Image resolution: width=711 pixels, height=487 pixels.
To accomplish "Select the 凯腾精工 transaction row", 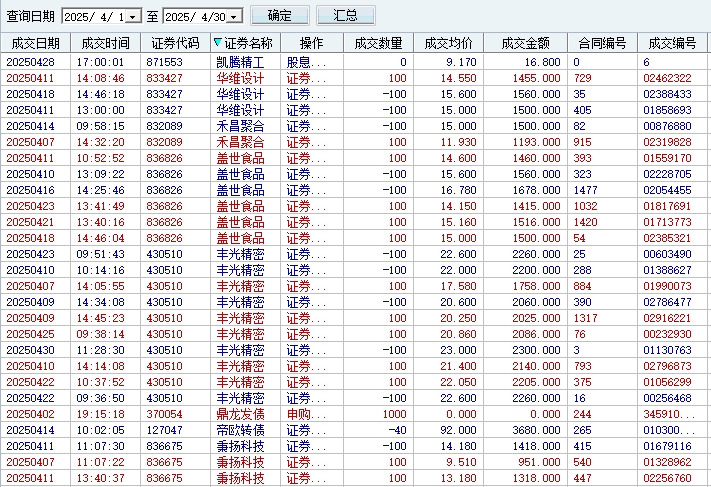I will 240,62.
